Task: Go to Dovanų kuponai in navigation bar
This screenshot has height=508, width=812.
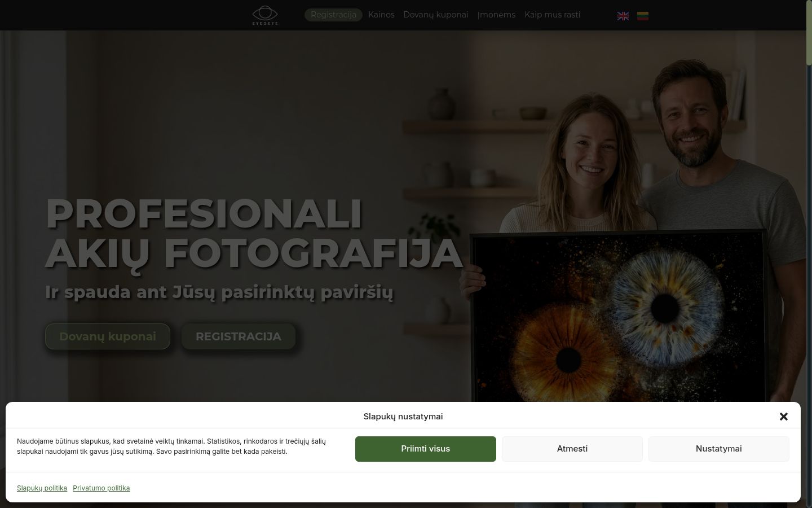Action: coord(436,15)
